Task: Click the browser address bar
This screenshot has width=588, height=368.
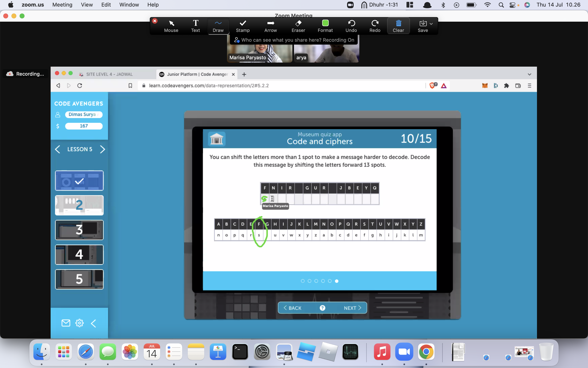Action: click(x=282, y=85)
